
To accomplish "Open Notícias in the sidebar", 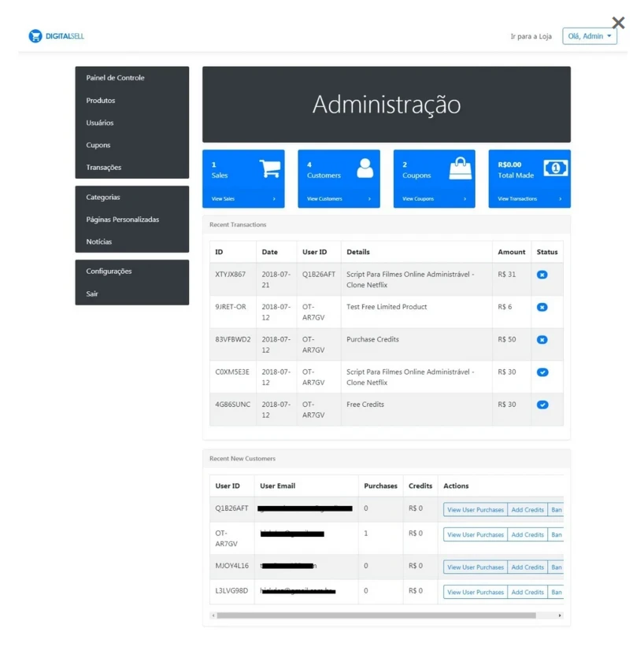I will (99, 242).
